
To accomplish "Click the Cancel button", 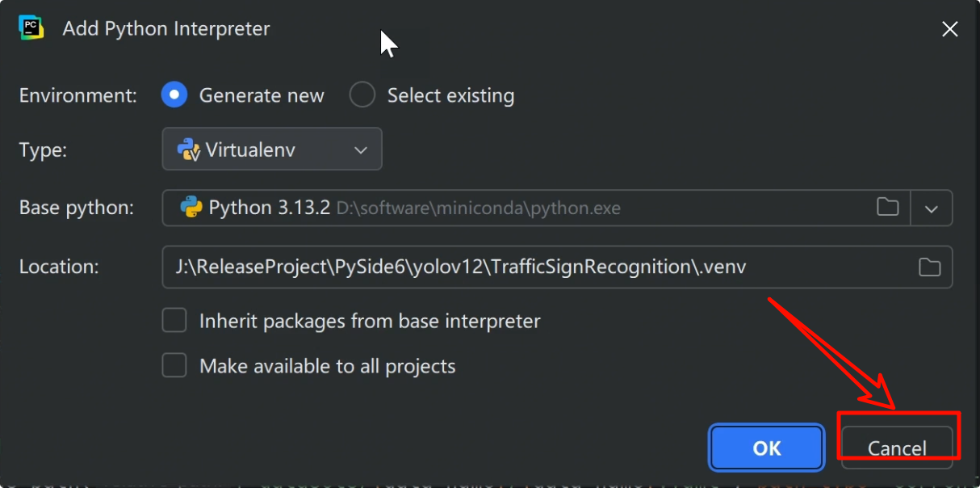I will [897, 448].
